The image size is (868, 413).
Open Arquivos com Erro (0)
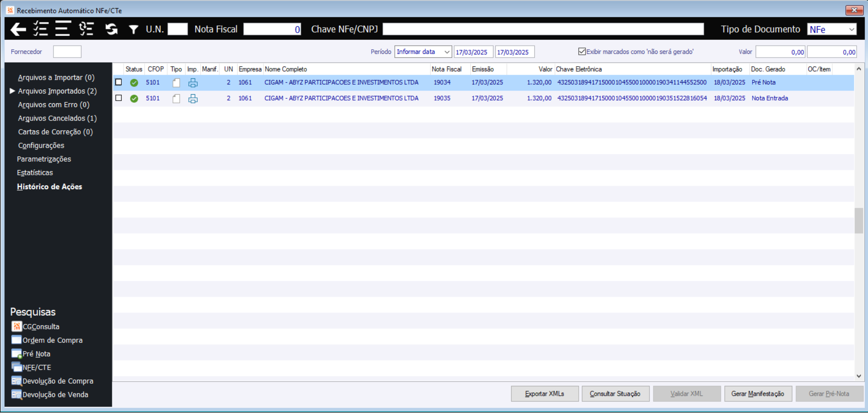click(54, 105)
